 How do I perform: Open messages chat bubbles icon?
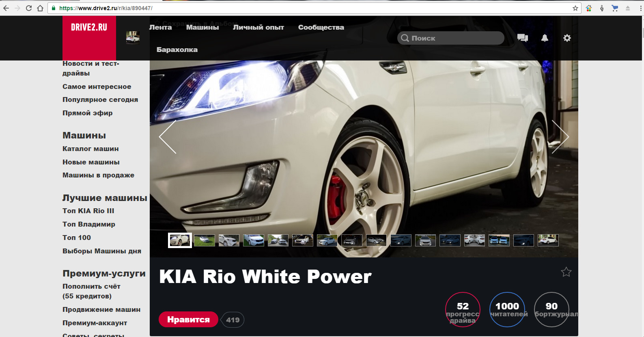click(523, 38)
